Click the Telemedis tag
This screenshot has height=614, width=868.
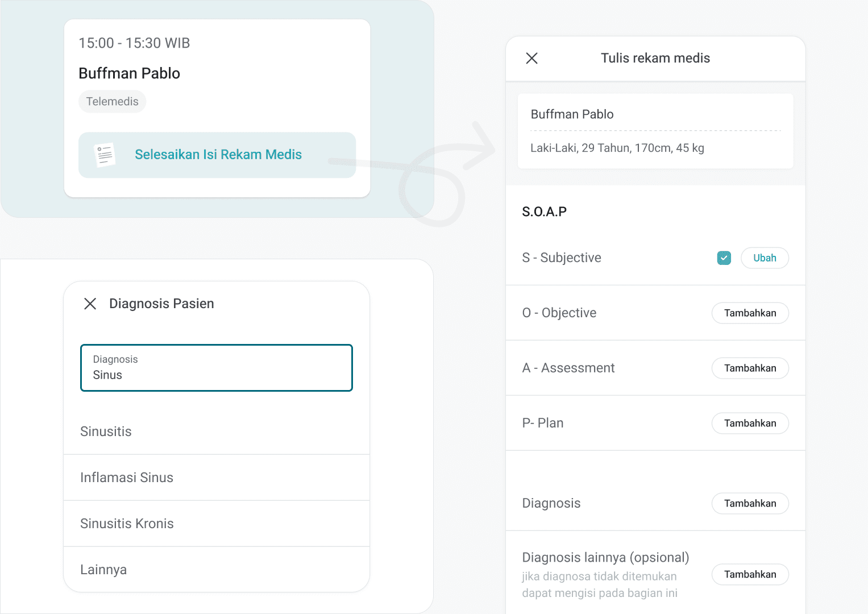point(113,102)
